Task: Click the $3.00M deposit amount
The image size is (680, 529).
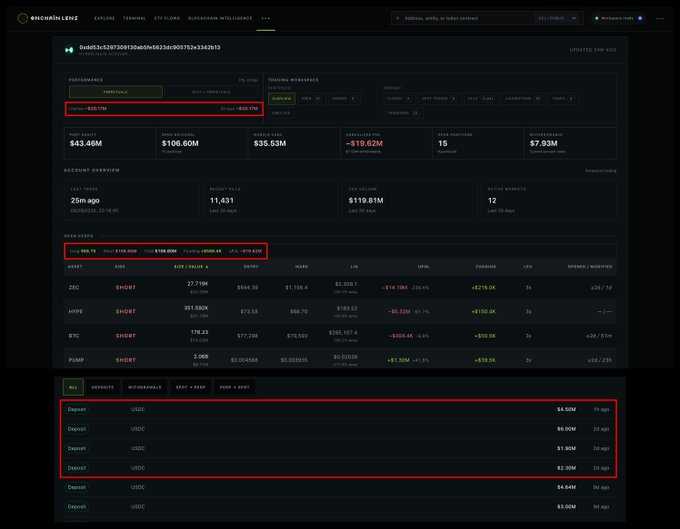Action: tap(566, 507)
